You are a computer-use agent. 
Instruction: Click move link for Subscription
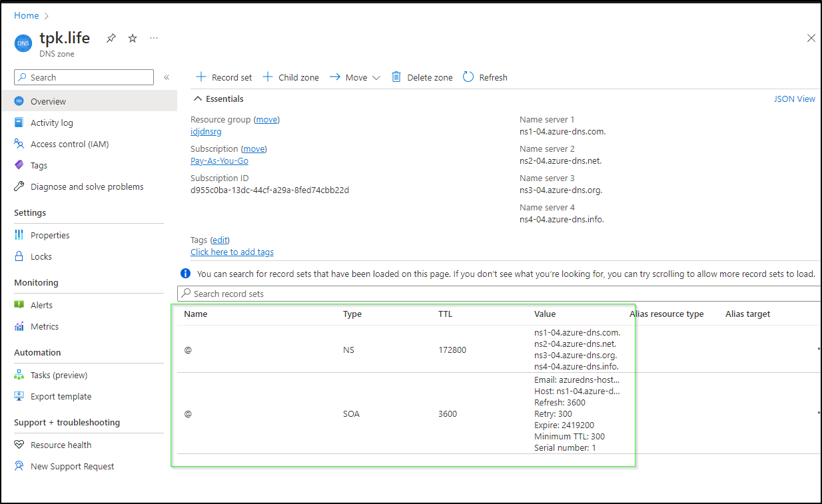point(254,149)
